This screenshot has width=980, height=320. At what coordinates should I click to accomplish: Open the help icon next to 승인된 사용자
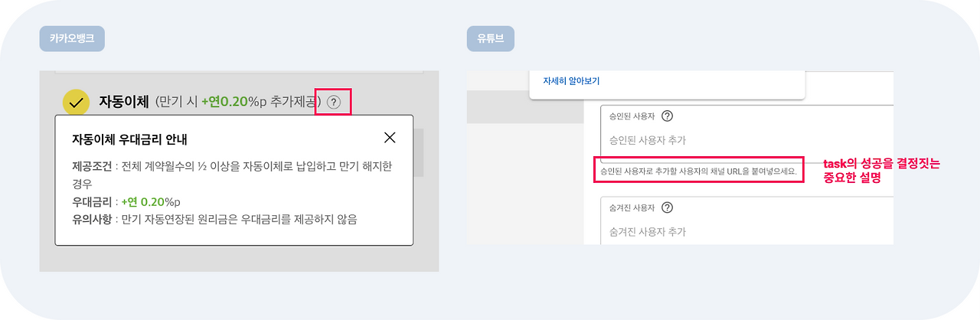point(667,116)
